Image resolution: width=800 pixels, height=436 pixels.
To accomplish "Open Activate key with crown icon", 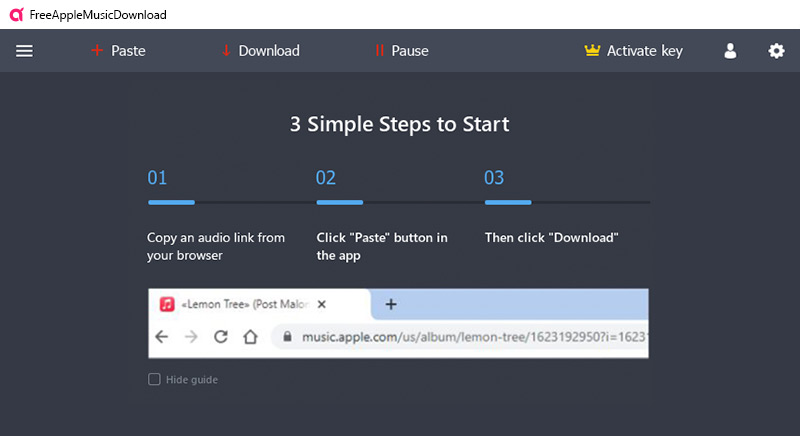I will coord(633,51).
